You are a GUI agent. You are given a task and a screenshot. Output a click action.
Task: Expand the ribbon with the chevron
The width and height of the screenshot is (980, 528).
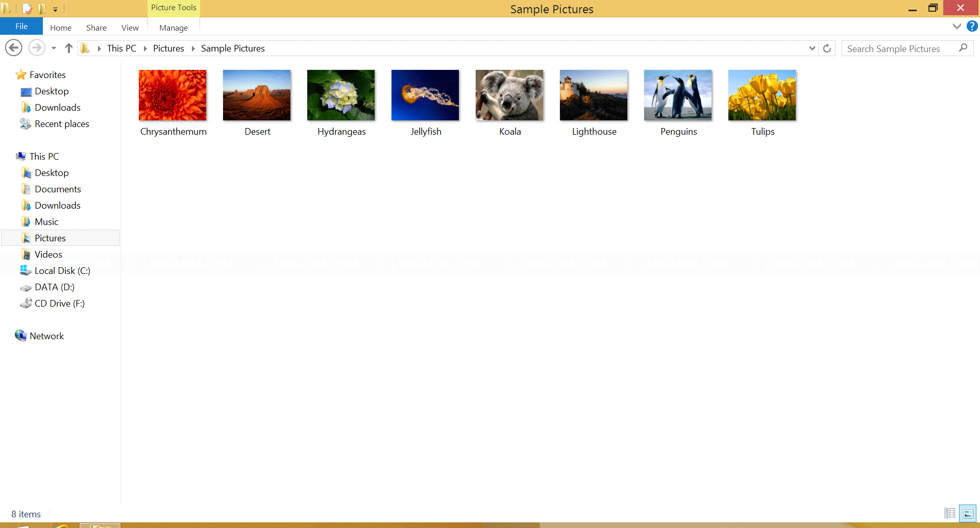pos(957,27)
